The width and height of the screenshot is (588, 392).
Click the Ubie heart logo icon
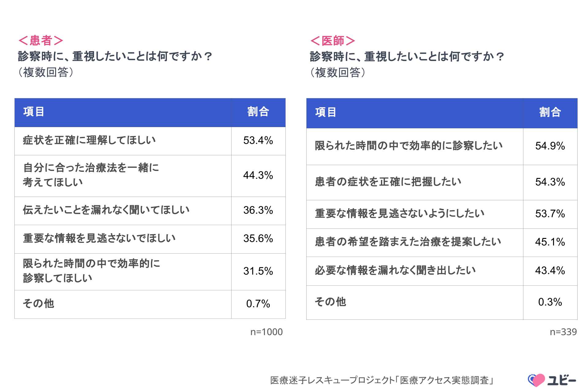tap(536, 380)
